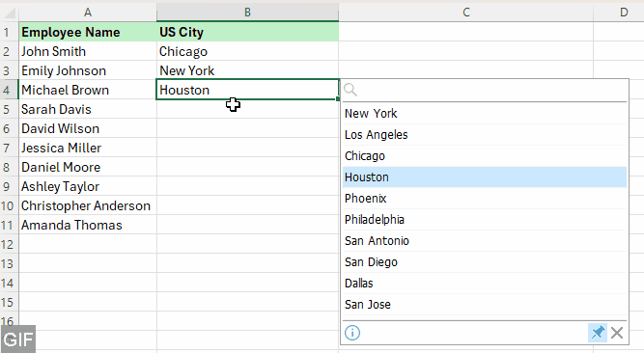Select row 10 header
The width and height of the screenshot is (644, 353).
pyautogui.click(x=9, y=205)
